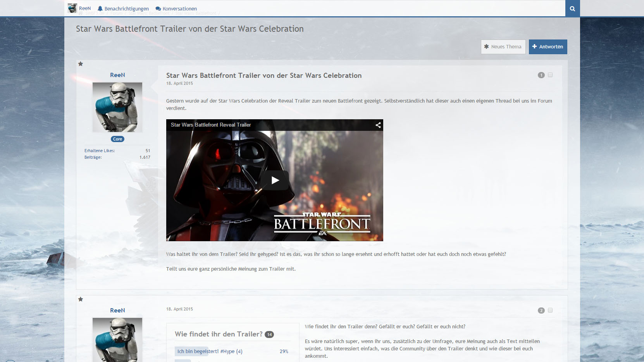Click the Antworten reply button
The width and height of the screenshot is (644, 362).
(x=548, y=47)
